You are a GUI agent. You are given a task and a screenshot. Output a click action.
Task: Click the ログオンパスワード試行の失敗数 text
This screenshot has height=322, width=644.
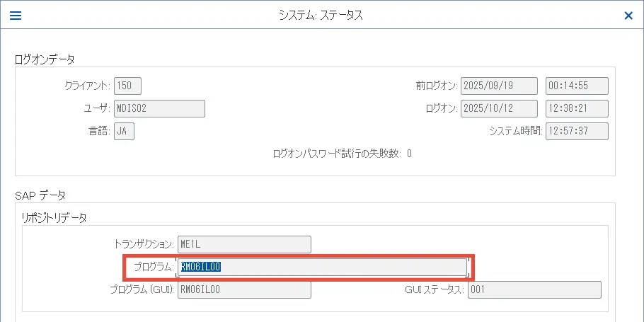[337, 154]
